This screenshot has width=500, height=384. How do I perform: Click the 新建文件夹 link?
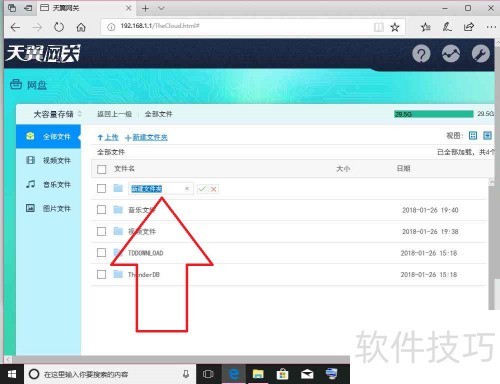click(x=146, y=137)
